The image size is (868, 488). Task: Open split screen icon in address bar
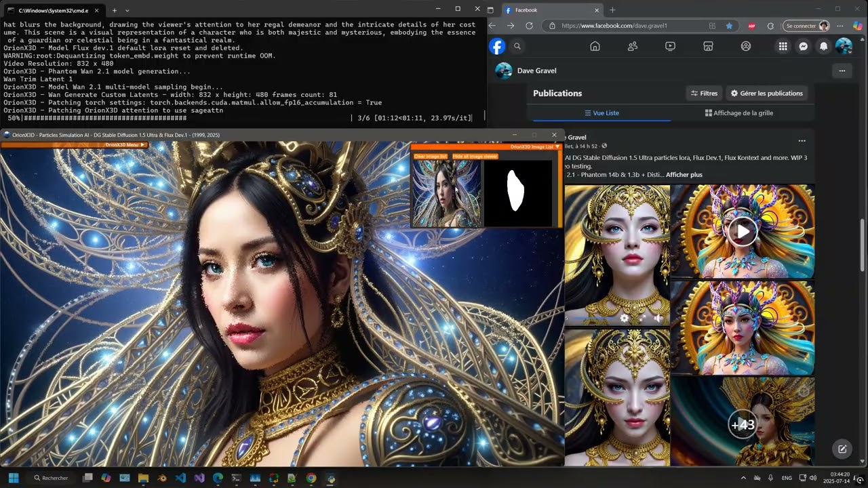712,26
